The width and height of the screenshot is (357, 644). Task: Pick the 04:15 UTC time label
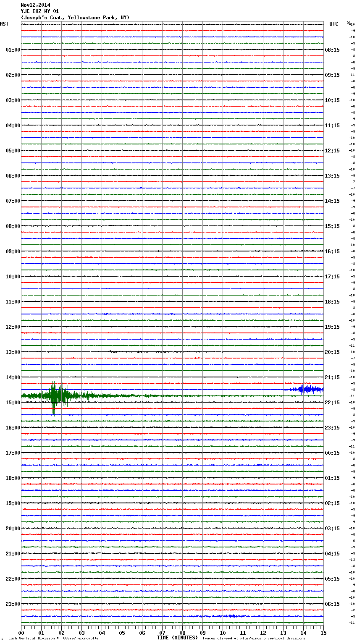click(332, 554)
